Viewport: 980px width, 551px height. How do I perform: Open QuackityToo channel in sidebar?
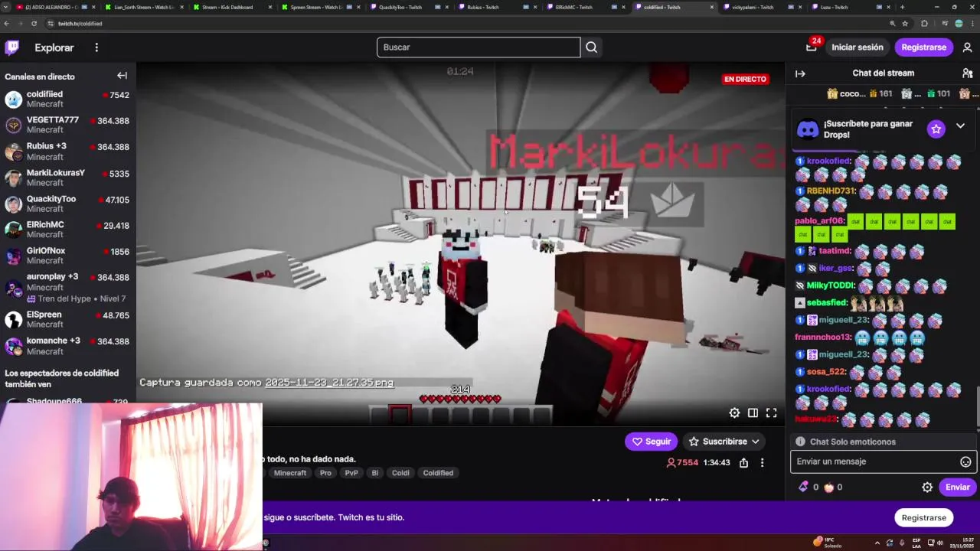point(68,204)
